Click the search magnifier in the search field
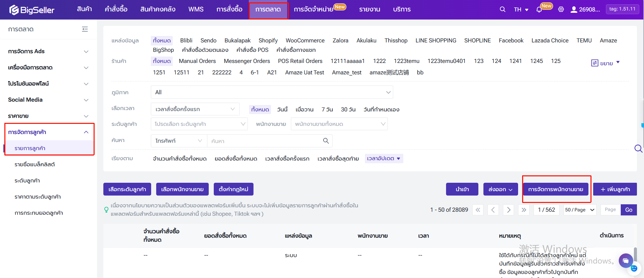 click(x=326, y=141)
